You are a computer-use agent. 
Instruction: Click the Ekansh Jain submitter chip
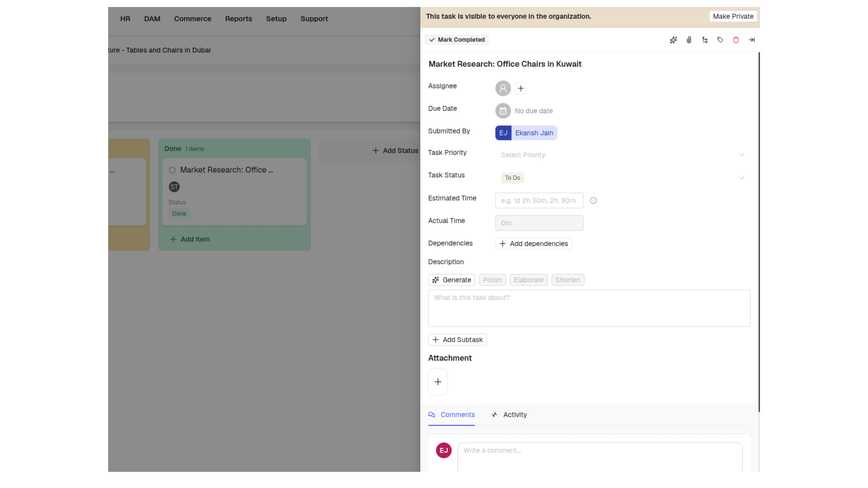526,133
